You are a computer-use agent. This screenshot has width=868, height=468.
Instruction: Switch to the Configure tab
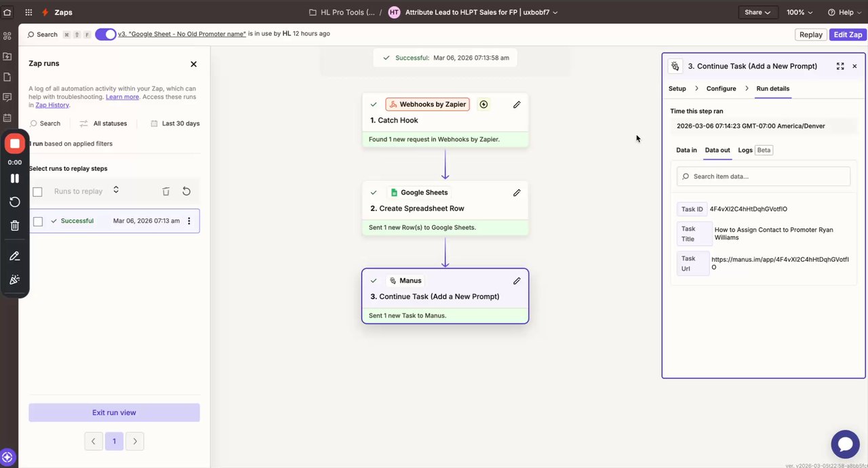click(721, 88)
